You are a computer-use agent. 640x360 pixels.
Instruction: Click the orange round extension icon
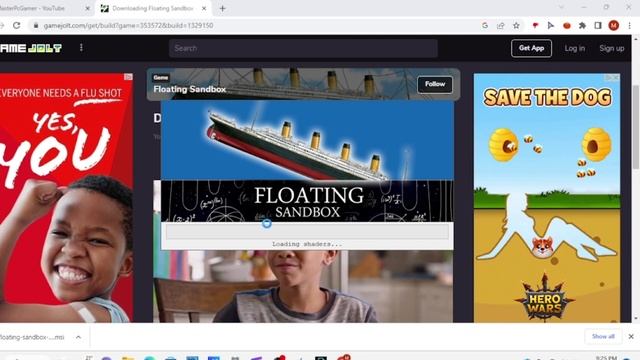(567, 25)
